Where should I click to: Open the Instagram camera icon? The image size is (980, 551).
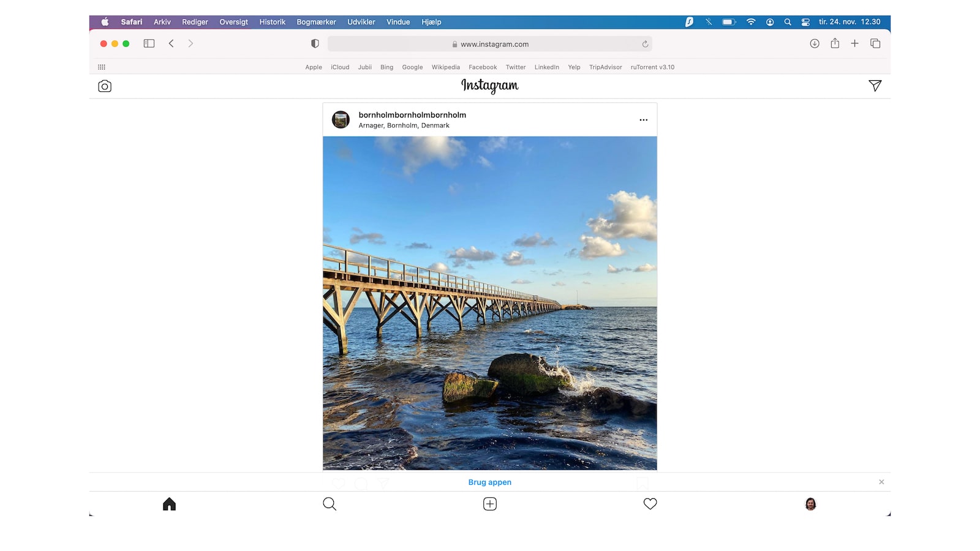[x=104, y=86]
